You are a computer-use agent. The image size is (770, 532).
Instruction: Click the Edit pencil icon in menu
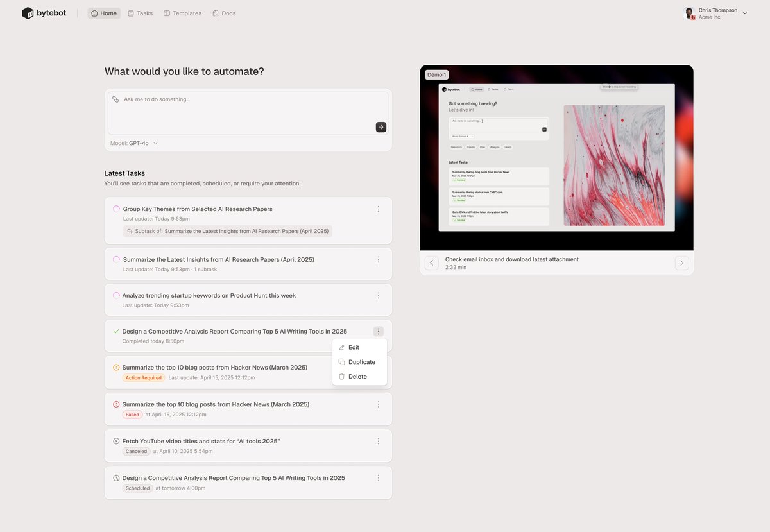[341, 347]
